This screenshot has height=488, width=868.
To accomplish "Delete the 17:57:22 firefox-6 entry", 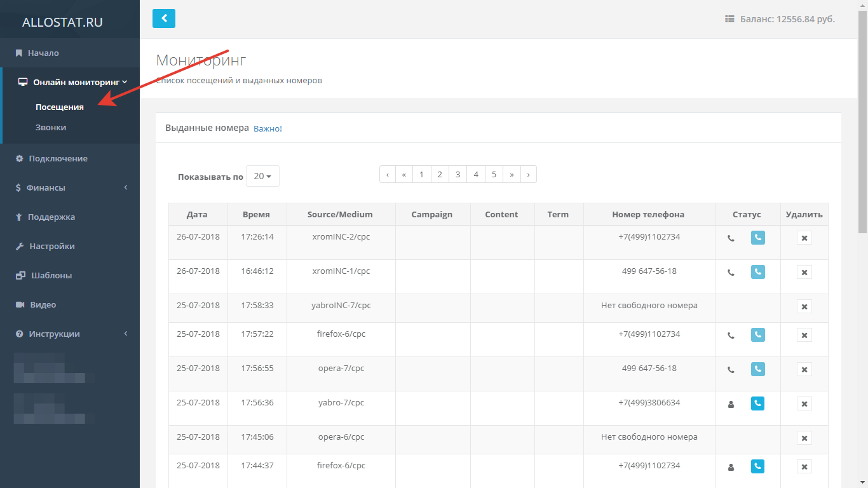I will pos(804,335).
